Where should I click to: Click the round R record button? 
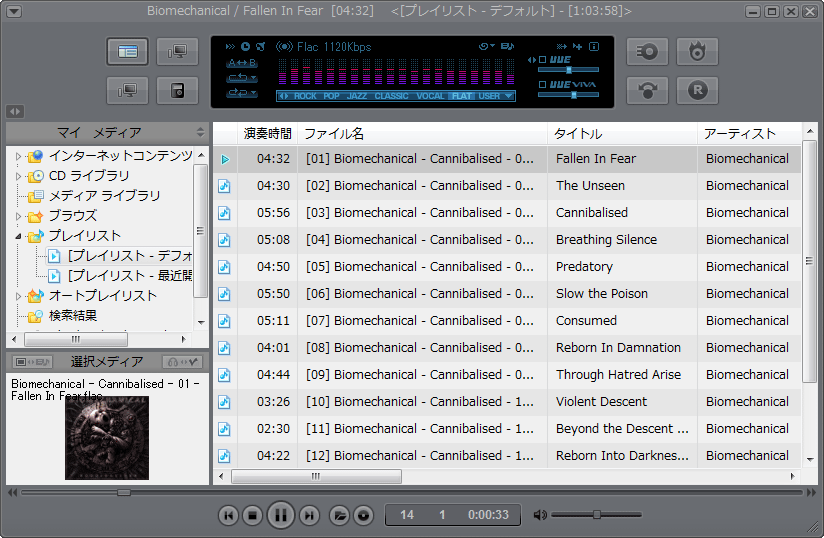click(x=697, y=90)
